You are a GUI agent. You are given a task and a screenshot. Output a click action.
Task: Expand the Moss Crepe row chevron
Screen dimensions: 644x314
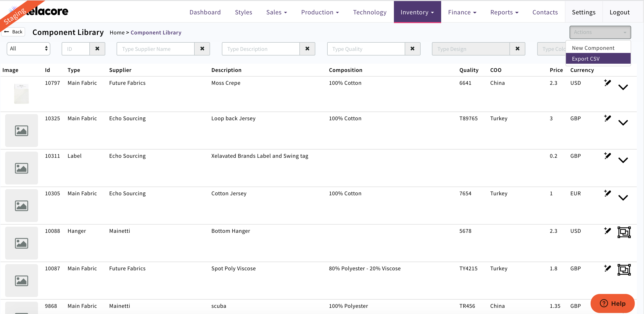tap(623, 87)
